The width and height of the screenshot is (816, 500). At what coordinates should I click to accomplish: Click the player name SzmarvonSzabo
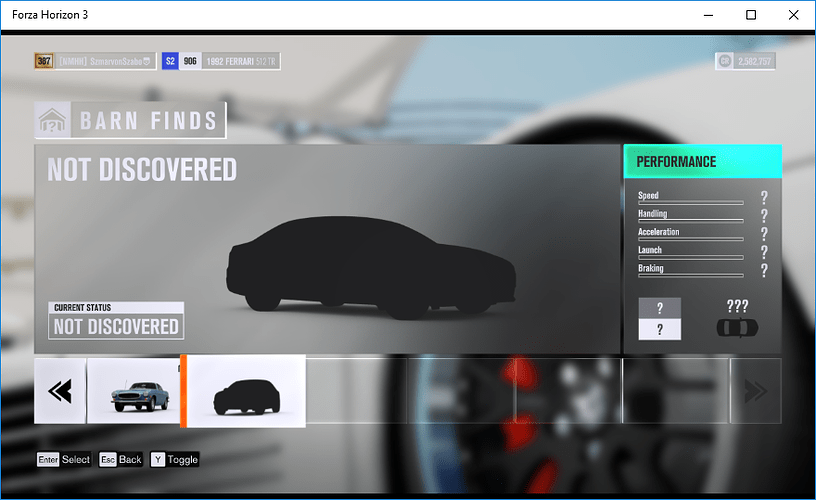116,61
